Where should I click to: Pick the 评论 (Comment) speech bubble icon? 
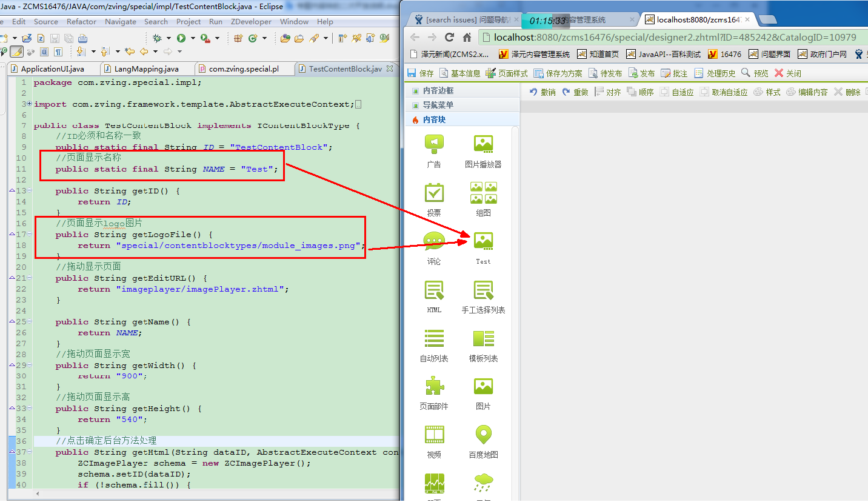coord(434,241)
